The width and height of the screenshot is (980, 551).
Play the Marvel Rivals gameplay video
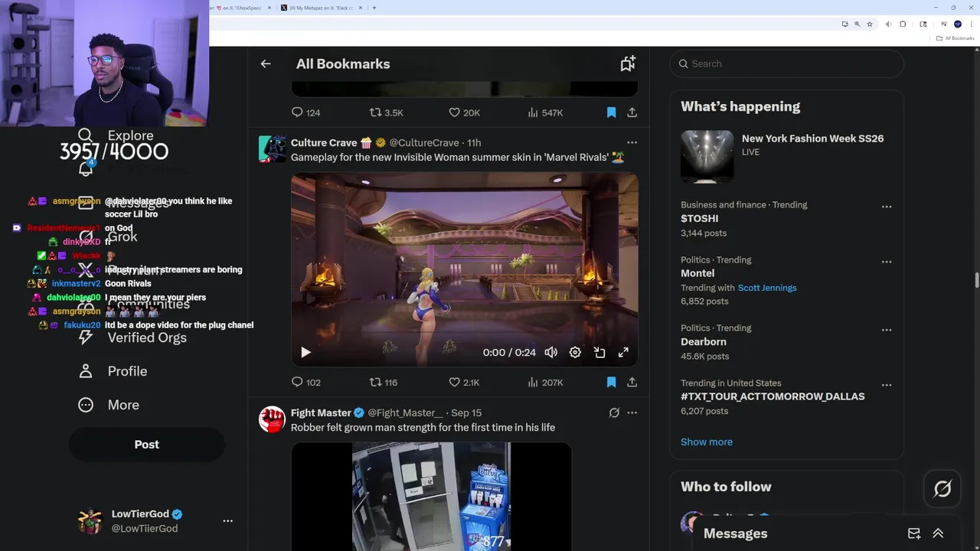(305, 352)
